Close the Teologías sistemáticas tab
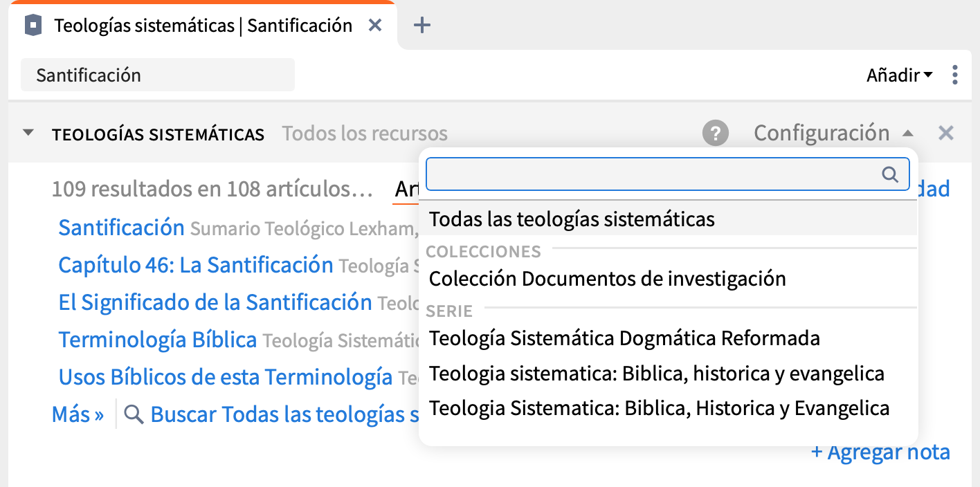 374,26
